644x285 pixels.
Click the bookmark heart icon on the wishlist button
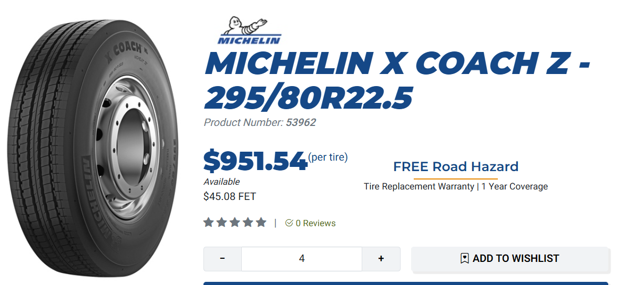[464, 258]
